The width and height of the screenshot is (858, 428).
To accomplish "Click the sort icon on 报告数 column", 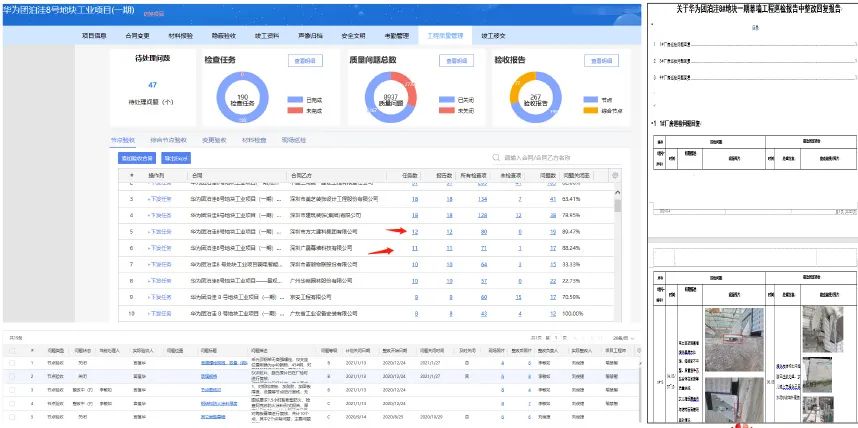I will (x=452, y=174).
